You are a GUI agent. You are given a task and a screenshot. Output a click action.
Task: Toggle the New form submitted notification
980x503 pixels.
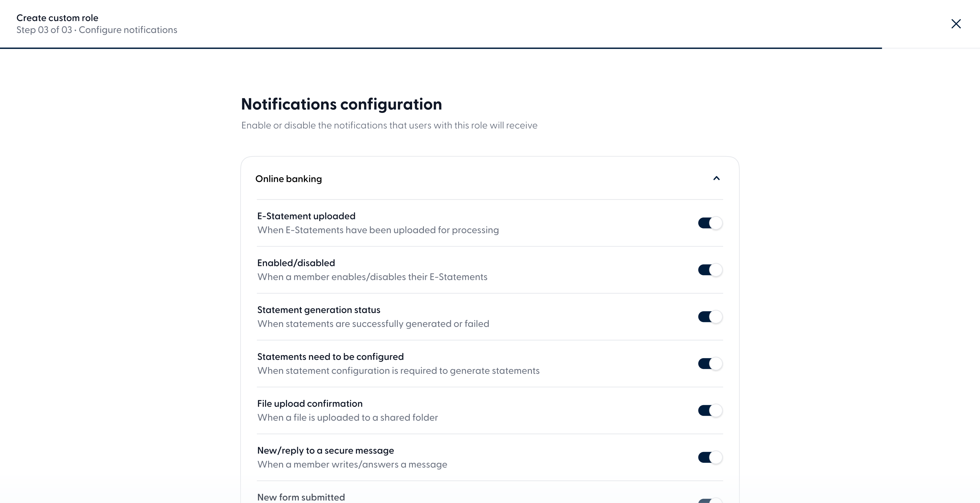click(x=710, y=500)
